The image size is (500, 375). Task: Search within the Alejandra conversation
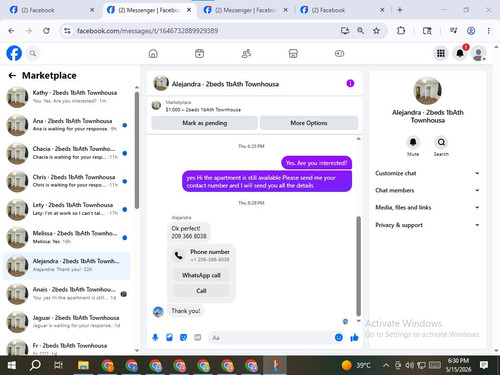[441, 143]
